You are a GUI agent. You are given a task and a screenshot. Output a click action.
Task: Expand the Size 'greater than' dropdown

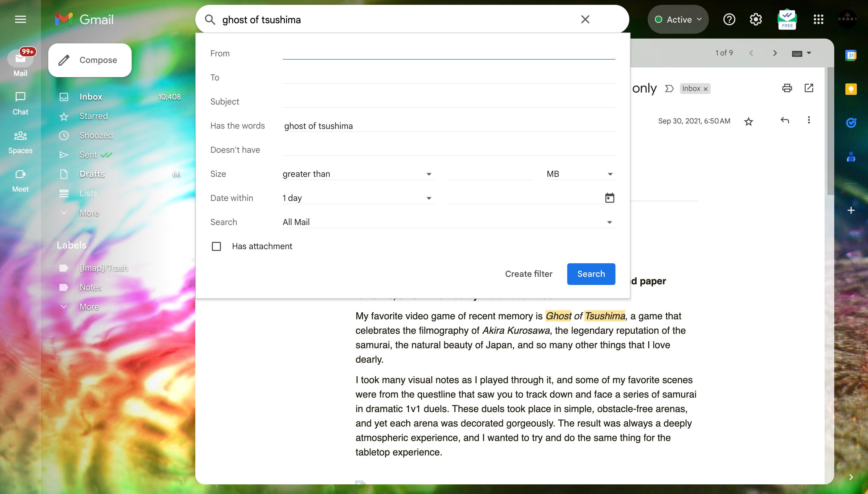point(357,174)
